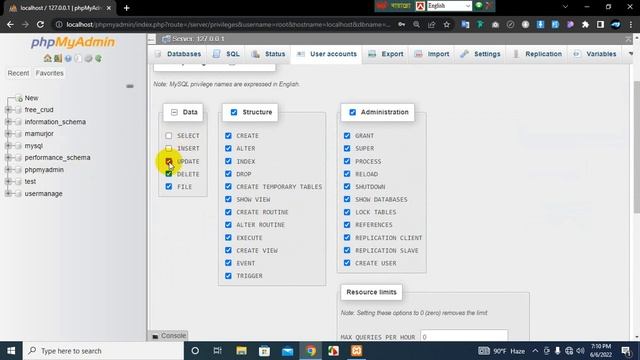640x360 pixels.
Task: Click the zoom magnifier icon in address bar
Action: [x=416, y=24]
